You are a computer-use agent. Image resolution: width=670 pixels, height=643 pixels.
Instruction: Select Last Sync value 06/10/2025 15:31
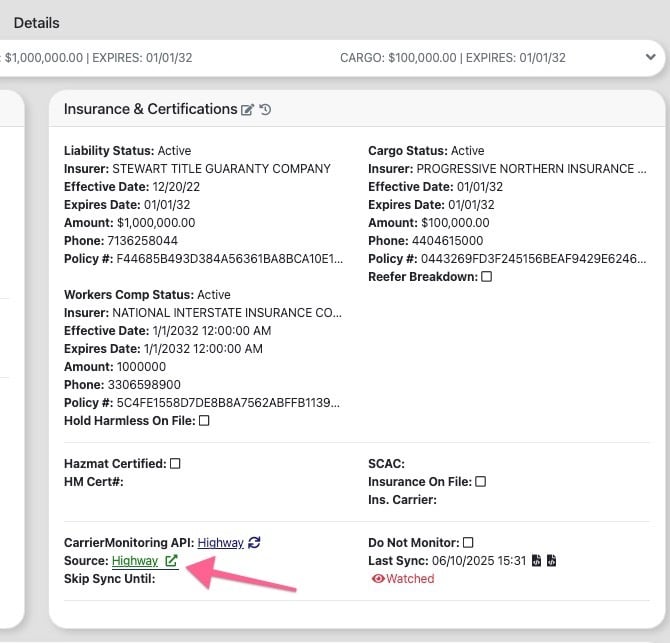pyautogui.click(x=479, y=561)
